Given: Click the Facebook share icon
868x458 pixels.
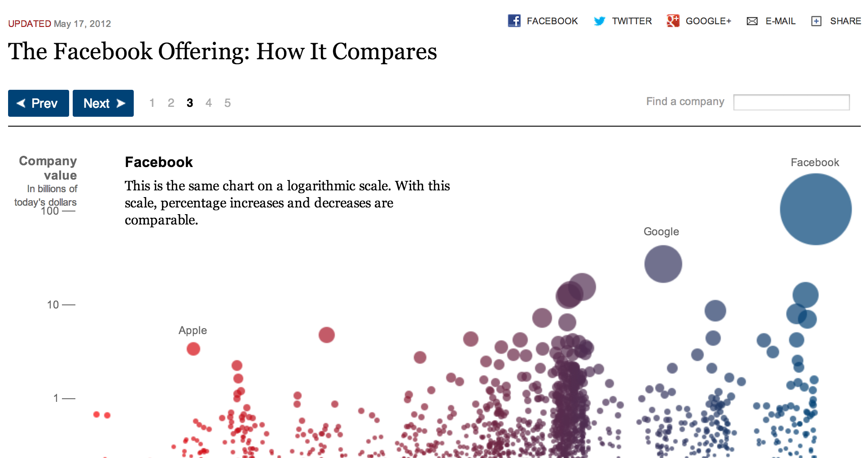Looking at the screenshot, I should pyautogui.click(x=514, y=21).
